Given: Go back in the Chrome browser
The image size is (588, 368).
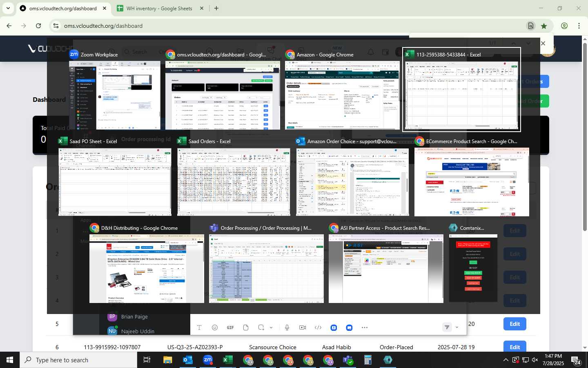Looking at the screenshot, I should [9, 26].
